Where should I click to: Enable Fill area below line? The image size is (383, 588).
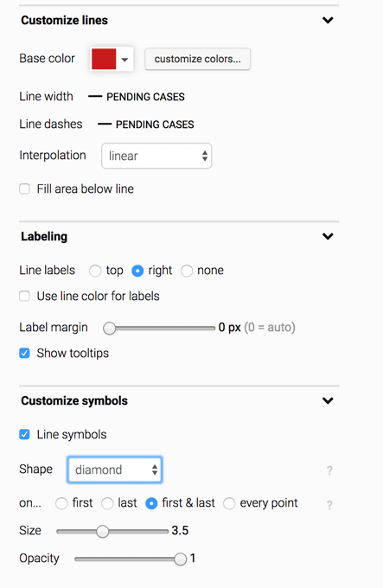pos(25,189)
